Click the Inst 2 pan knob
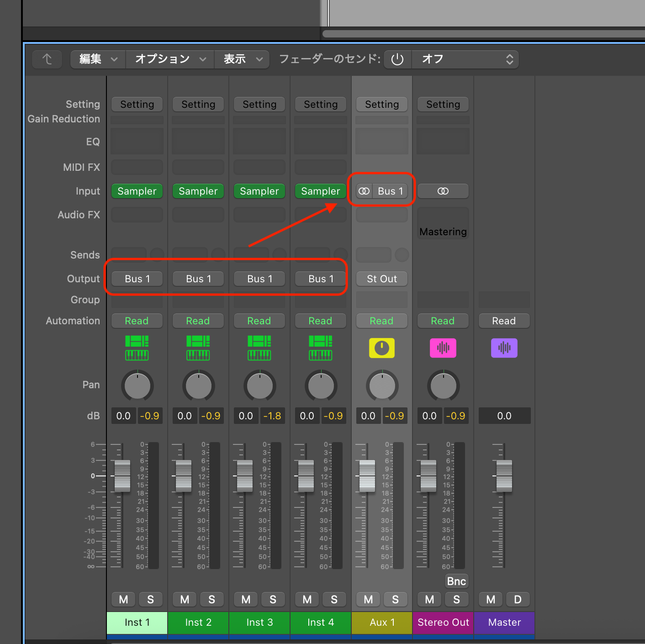This screenshot has height=644, width=645. [x=198, y=386]
